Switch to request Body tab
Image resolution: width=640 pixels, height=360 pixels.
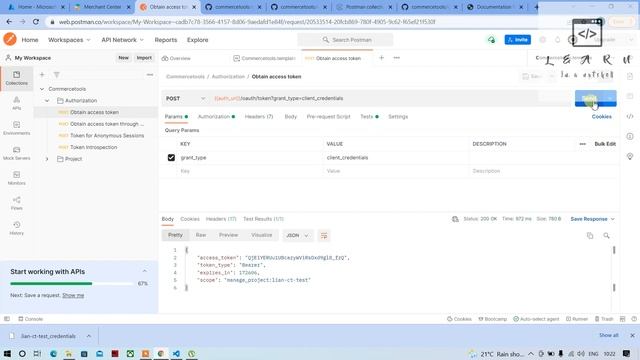pyautogui.click(x=291, y=117)
